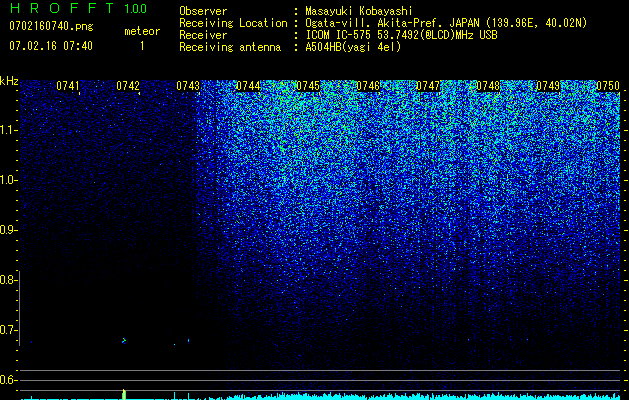
Task: Select observer name Masayuki Kobayashi
Action: (359, 11)
